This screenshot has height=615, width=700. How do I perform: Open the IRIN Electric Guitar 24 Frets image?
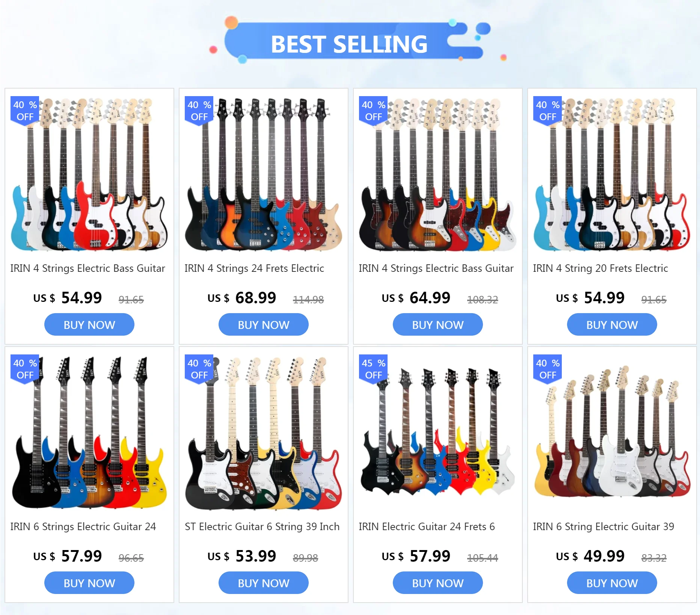tap(437, 432)
